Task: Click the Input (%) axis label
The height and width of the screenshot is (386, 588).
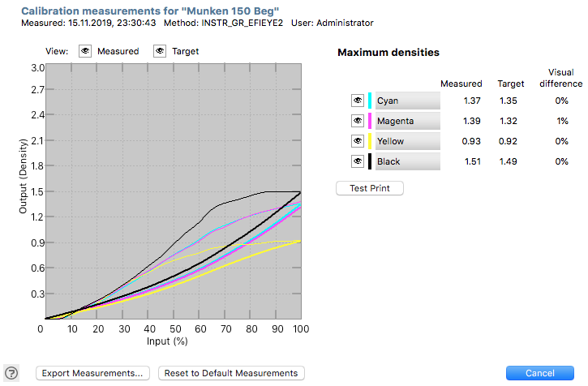Action: (167, 341)
